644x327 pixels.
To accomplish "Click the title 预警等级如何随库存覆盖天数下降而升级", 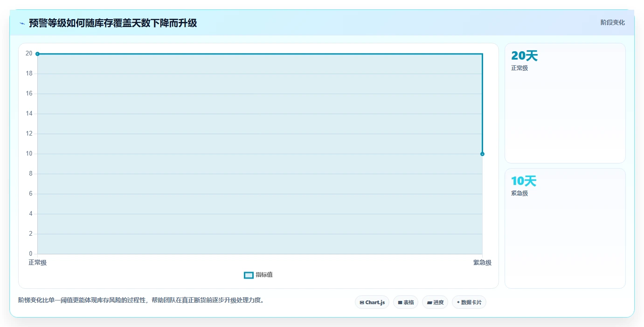I will click(113, 23).
